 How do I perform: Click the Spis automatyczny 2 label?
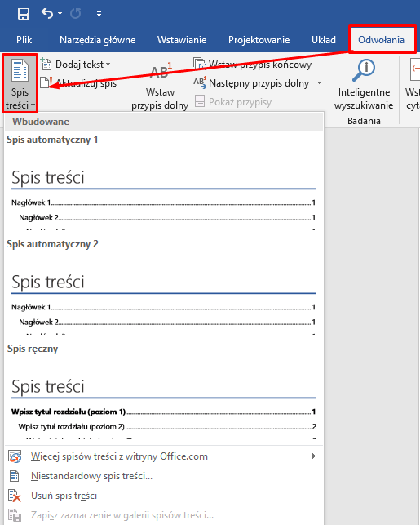(52, 244)
